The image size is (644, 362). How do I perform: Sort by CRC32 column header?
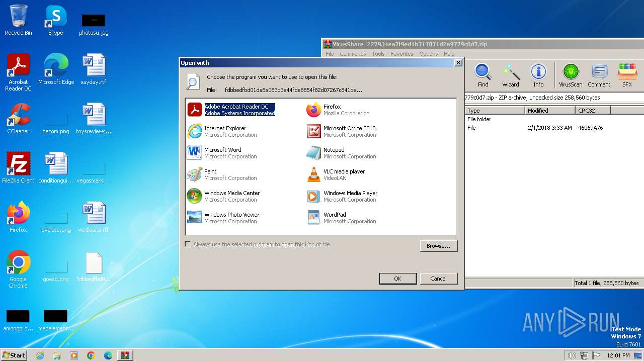(x=593, y=110)
